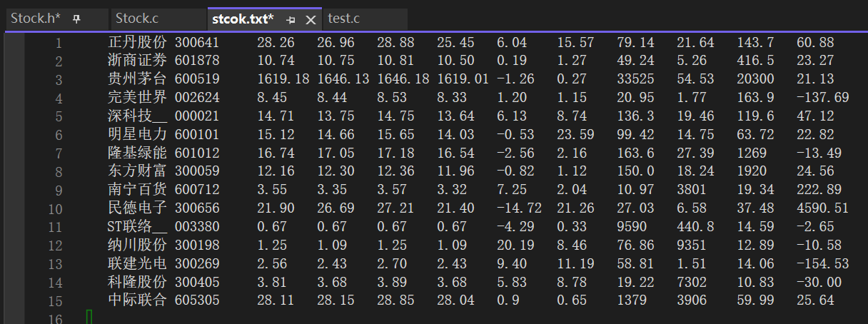This screenshot has width=868, height=324.
Task: Switch to the test.c tab
Action: (343, 19)
